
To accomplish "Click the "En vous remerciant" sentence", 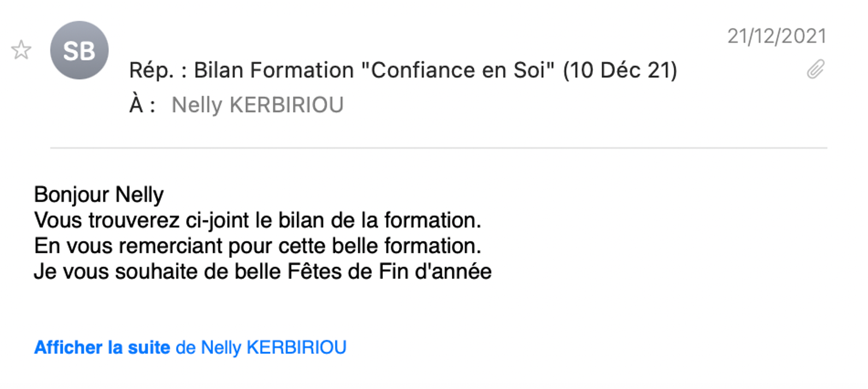I will point(257,246).
